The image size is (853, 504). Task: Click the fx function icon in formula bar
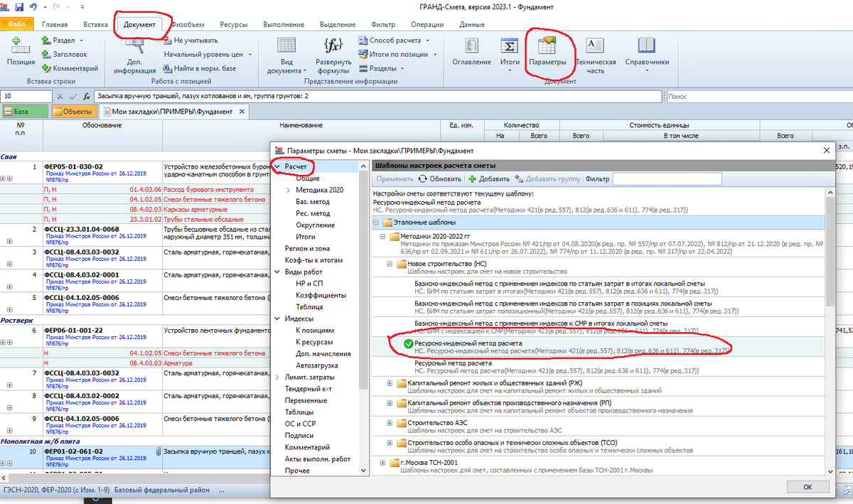pyautogui.click(x=86, y=96)
